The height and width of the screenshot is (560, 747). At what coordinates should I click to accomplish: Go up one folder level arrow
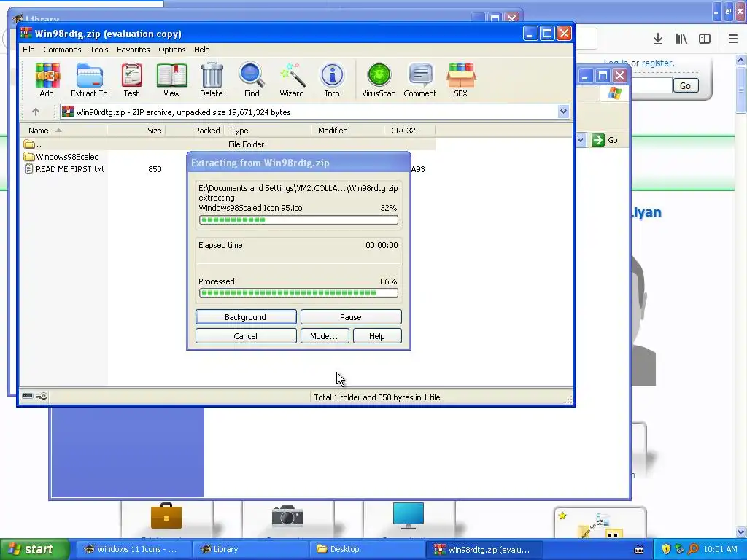[36, 112]
